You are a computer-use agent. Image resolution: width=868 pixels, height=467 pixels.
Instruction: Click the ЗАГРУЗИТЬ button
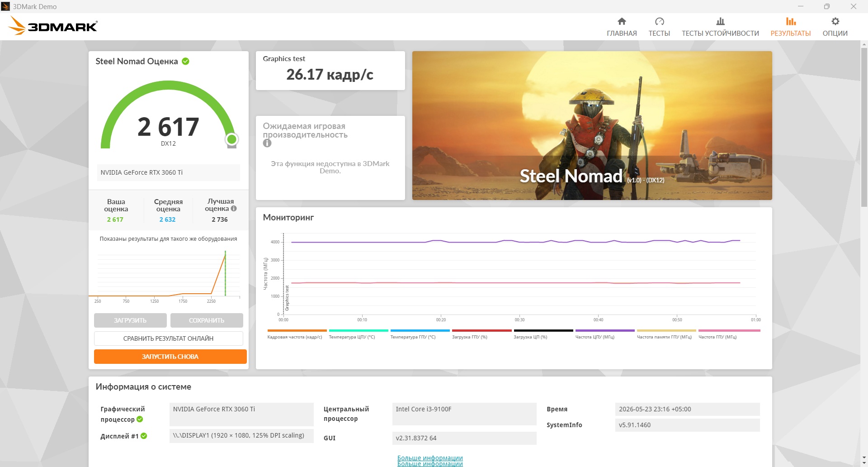(130, 320)
